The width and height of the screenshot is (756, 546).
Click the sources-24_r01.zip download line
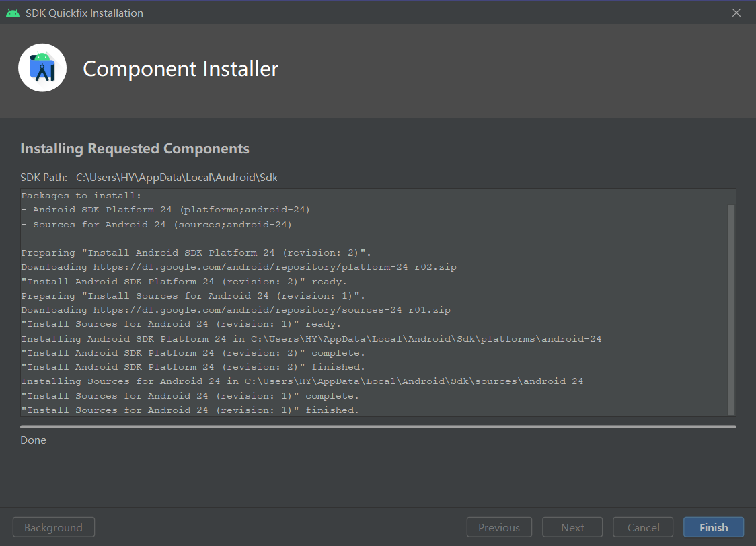(x=236, y=310)
